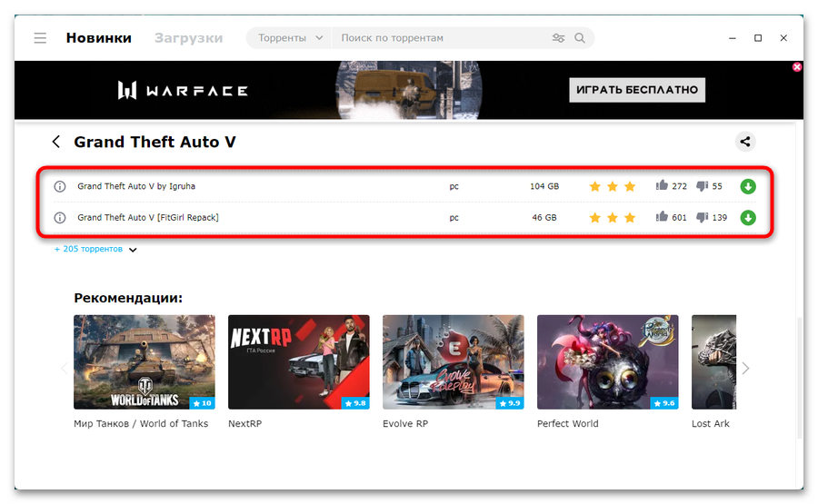Viewport: 818px width, 504px height.
Task: Click the star rating of the Igruha torrent
Action: click(x=613, y=186)
